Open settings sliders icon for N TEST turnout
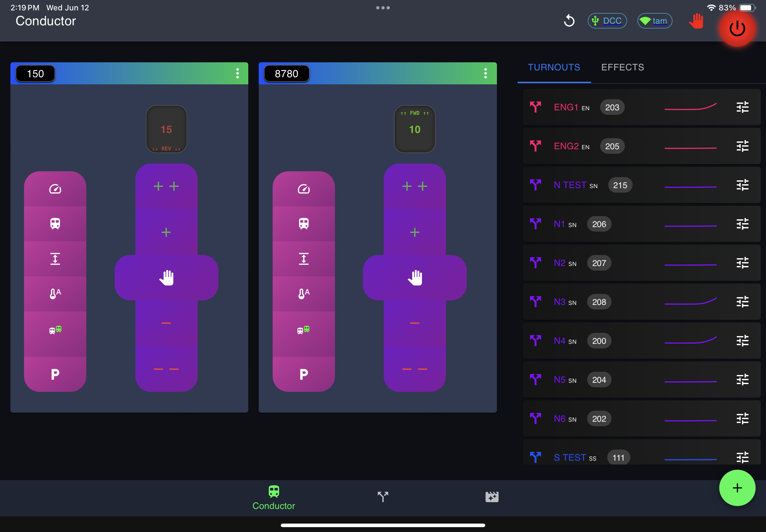The height and width of the screenshot is (532, 766). pos(742,185)
